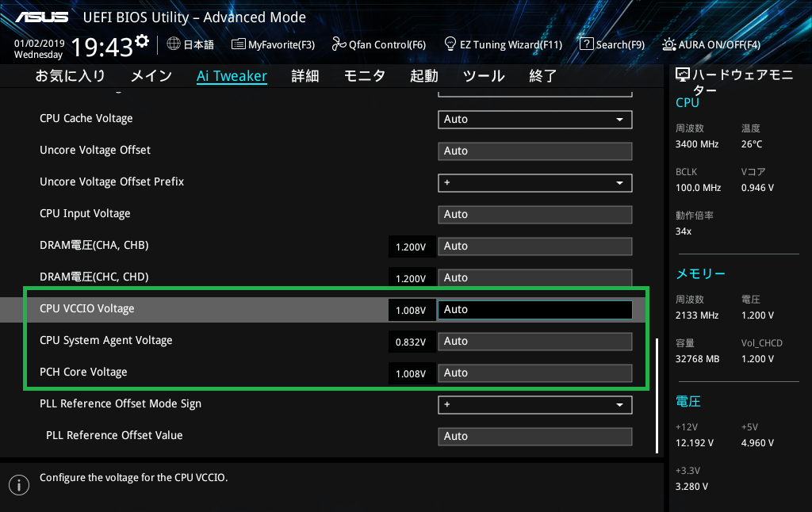This screenshot has width=812, height=512.
Task: Toggle AURA ON/OFF(F4)
Action: pos(711,44)
